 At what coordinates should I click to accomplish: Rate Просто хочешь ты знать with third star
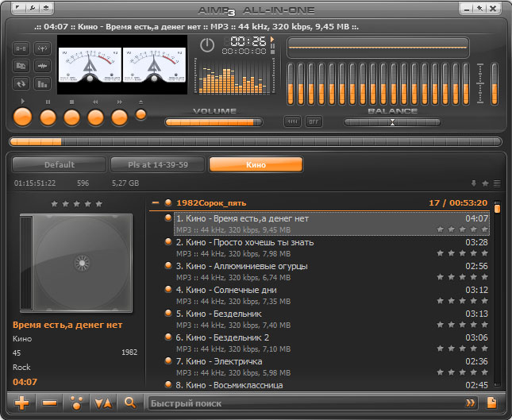pyautogui.click(x=462, y=253)
